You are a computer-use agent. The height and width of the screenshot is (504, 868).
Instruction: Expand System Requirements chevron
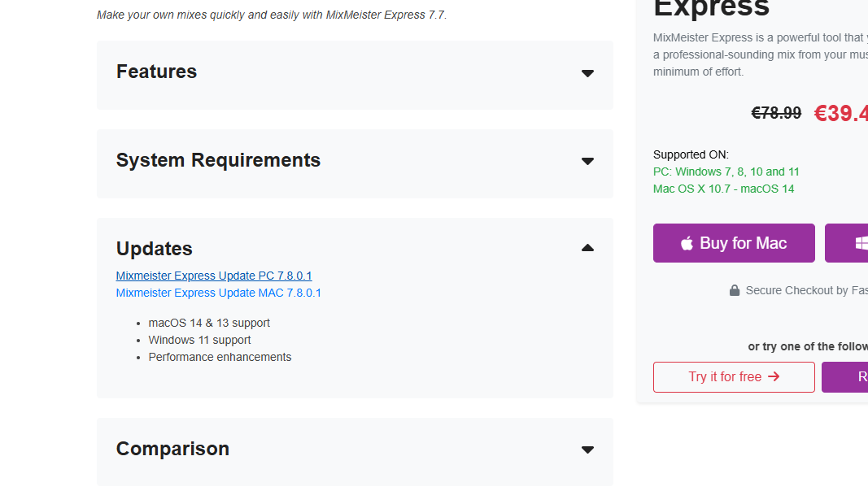click(587, 161)
